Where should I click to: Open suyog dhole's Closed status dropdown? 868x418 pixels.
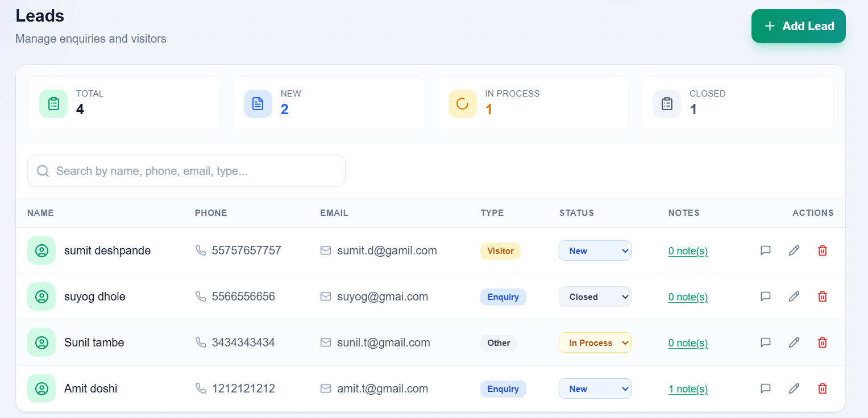(595, 296)
